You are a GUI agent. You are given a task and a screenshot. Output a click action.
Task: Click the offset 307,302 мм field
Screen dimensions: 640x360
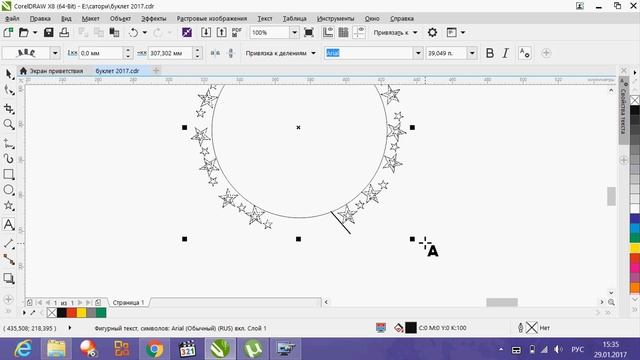pos(170,53)
